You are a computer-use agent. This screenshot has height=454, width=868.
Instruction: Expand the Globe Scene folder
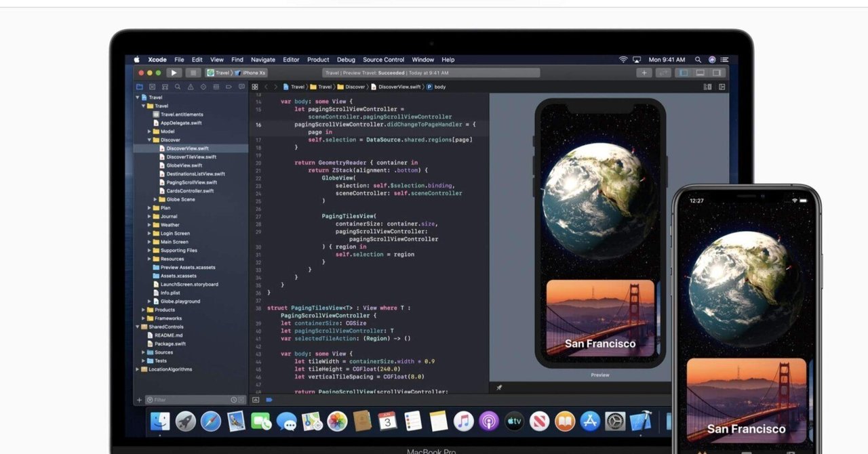coord(155,199)
